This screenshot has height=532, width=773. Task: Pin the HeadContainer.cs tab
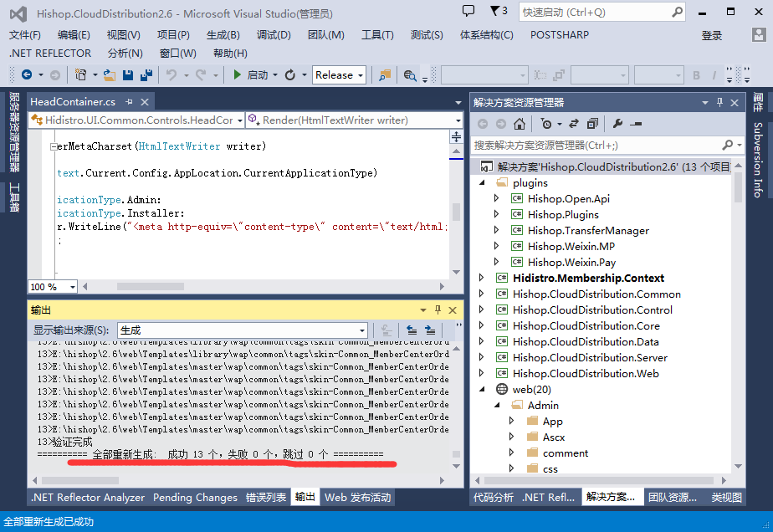tap(129, 101)
